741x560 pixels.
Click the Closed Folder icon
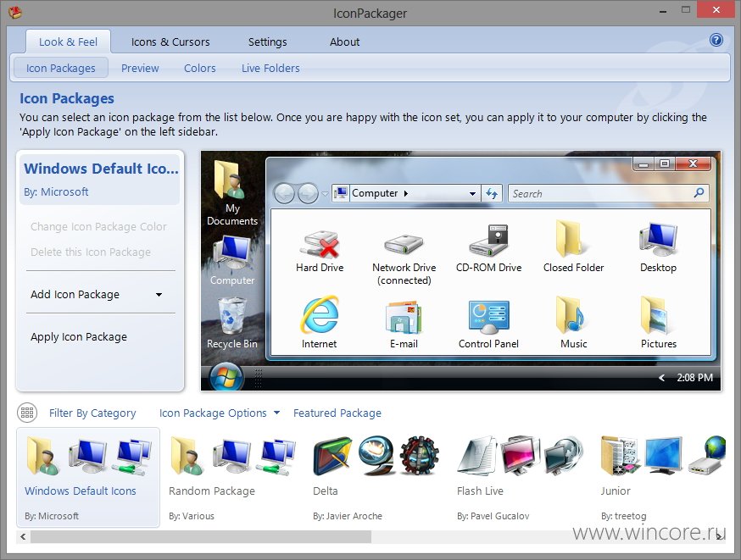(573, 239)
